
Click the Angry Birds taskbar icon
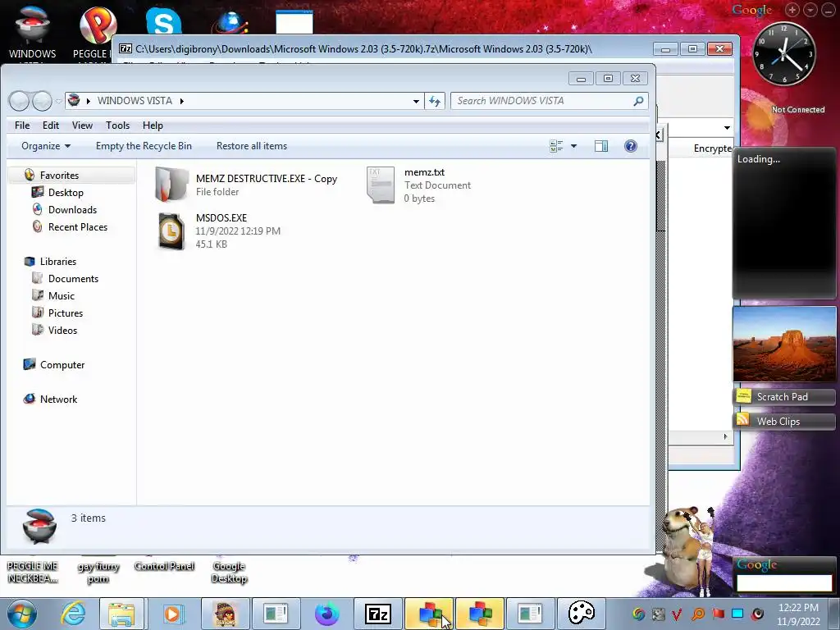[225, 614]
